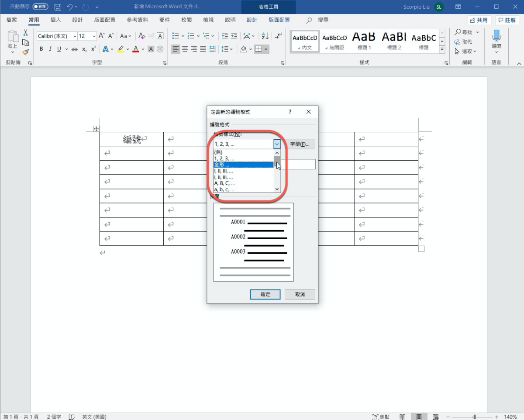Click the Save floppy disk icon
This screenshot has height=420, width=524.
click(x=58, y=7)
